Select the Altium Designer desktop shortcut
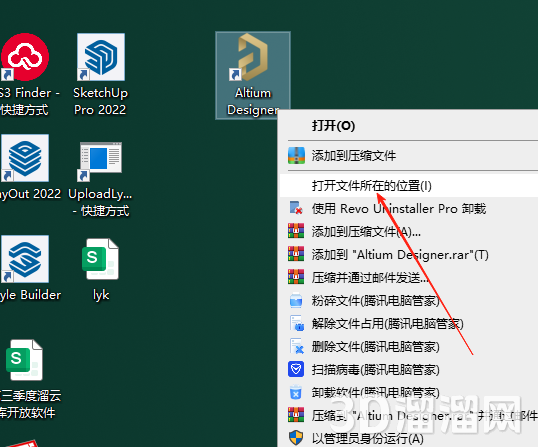Screen dimensions: 538x447 (x=253, y=75)
